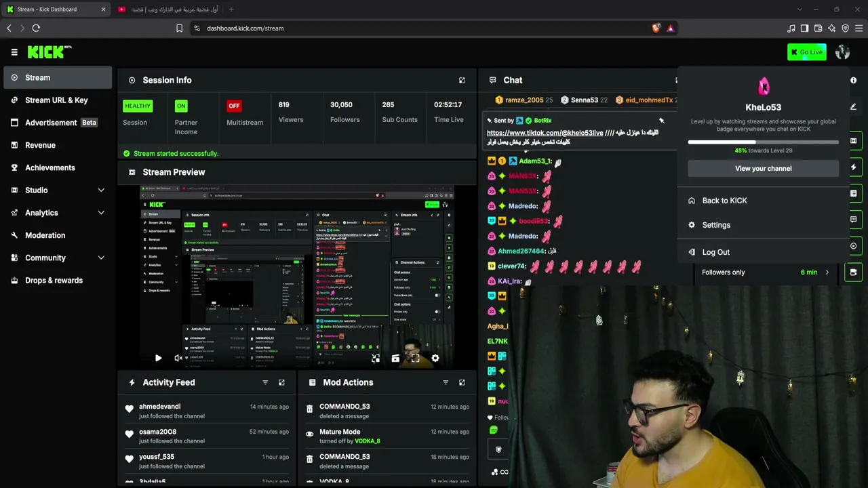
Task: Expand the Session Info panel to fullscreen
Action: [462, 80]
